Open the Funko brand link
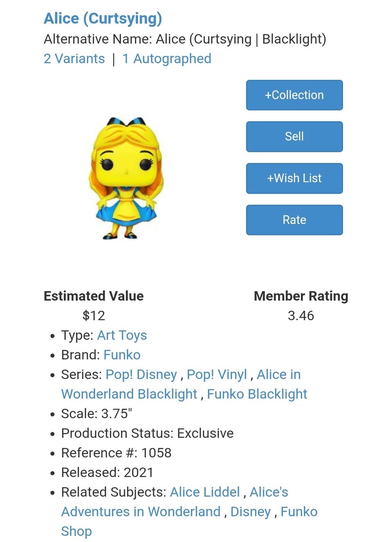This screenshot has width=392, height=542. point(122,355)
